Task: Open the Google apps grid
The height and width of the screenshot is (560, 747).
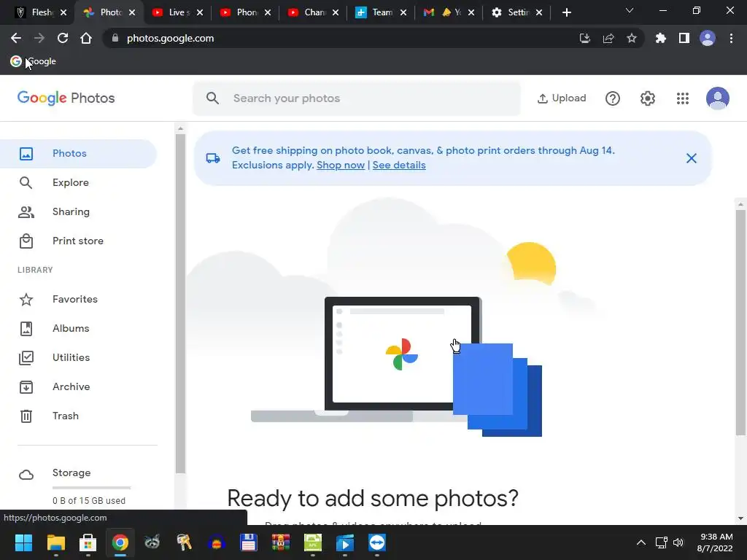Action: click(683, 98)
